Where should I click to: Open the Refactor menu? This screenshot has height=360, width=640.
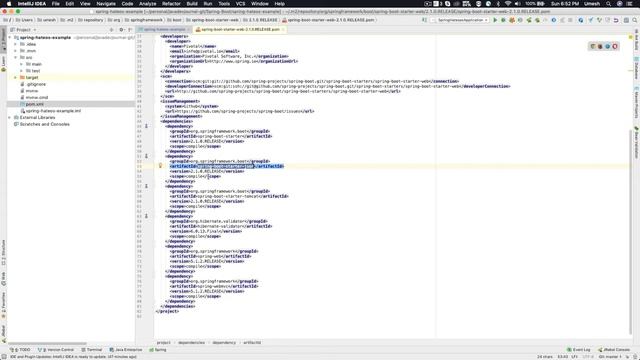click(x=171, y=4)
